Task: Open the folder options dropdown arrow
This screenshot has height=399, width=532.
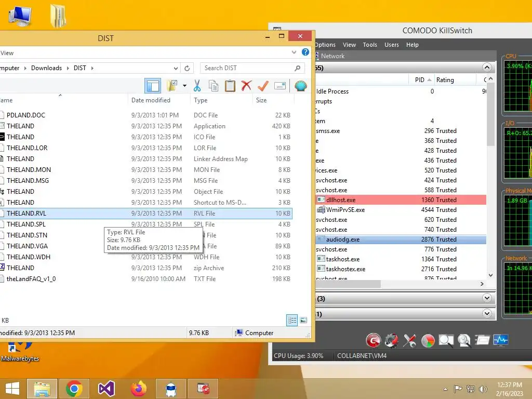Action: [x=184, y=86]
